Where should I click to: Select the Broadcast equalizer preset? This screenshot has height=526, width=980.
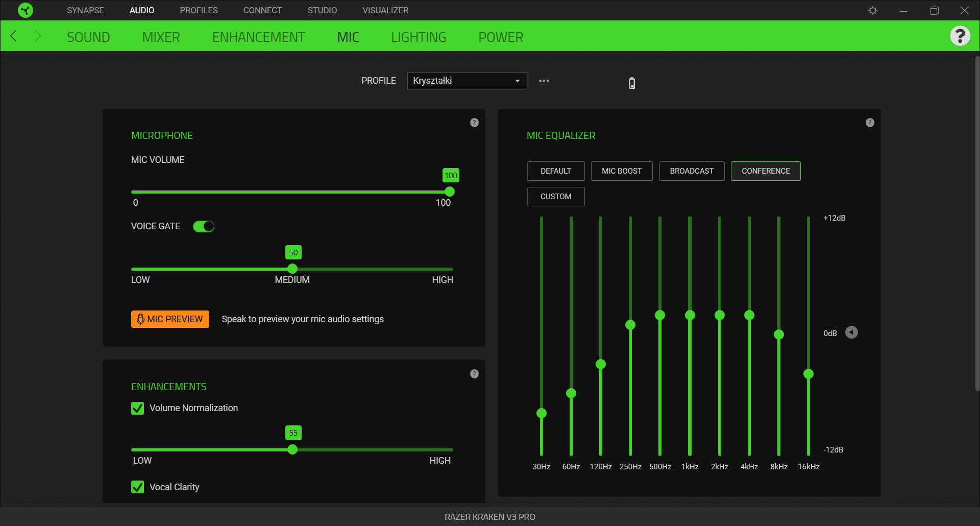[x=692, y=171]
